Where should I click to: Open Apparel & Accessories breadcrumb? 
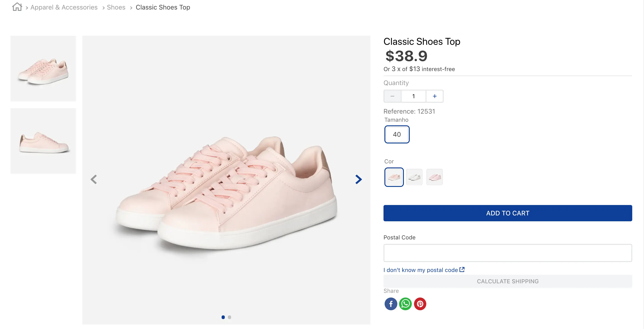pos(64,7)
